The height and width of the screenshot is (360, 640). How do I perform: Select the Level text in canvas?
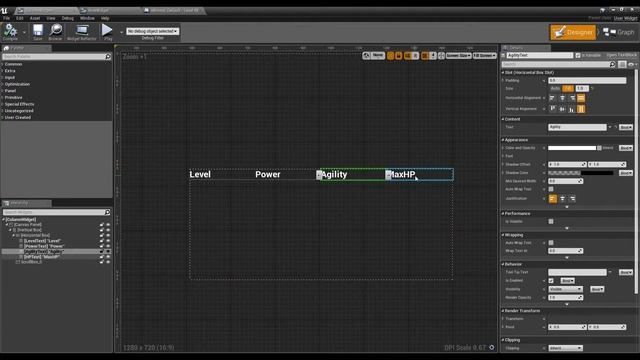(x=200, y=174)
